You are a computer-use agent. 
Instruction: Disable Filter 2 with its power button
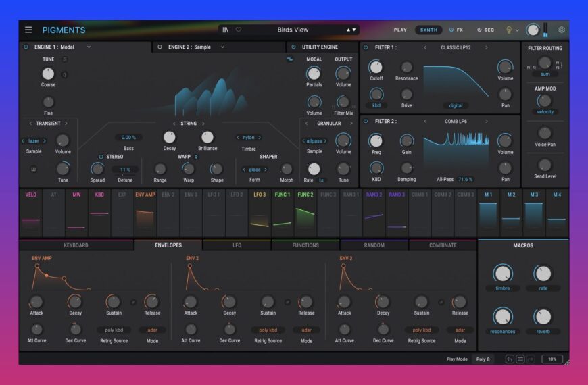pos(366,122)
